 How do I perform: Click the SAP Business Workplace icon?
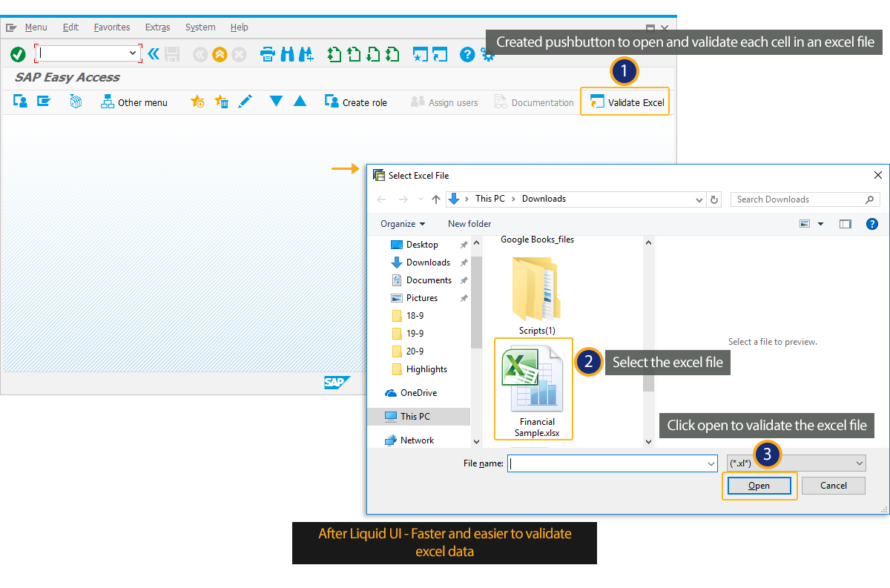[x=76, y=102]
